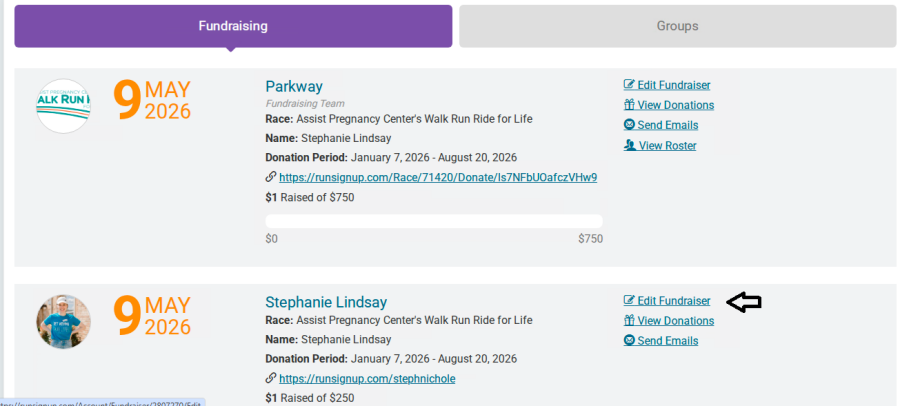Viewport: 900px width, 406px height.
Task: Click the pencil icon beside Parkway Edit Fundraiser
Action: [x=629, y=85]
